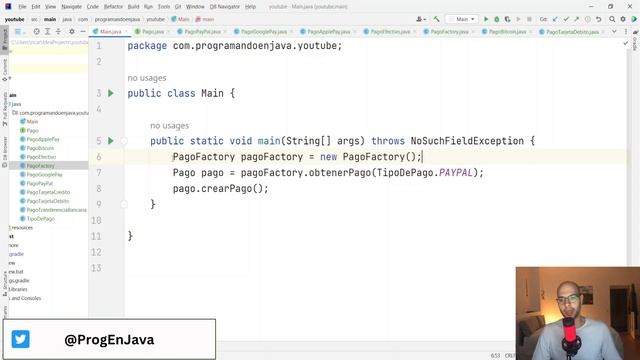Select Main class in project tree
The height and width of the screenshot is (360, 640).
32,122
